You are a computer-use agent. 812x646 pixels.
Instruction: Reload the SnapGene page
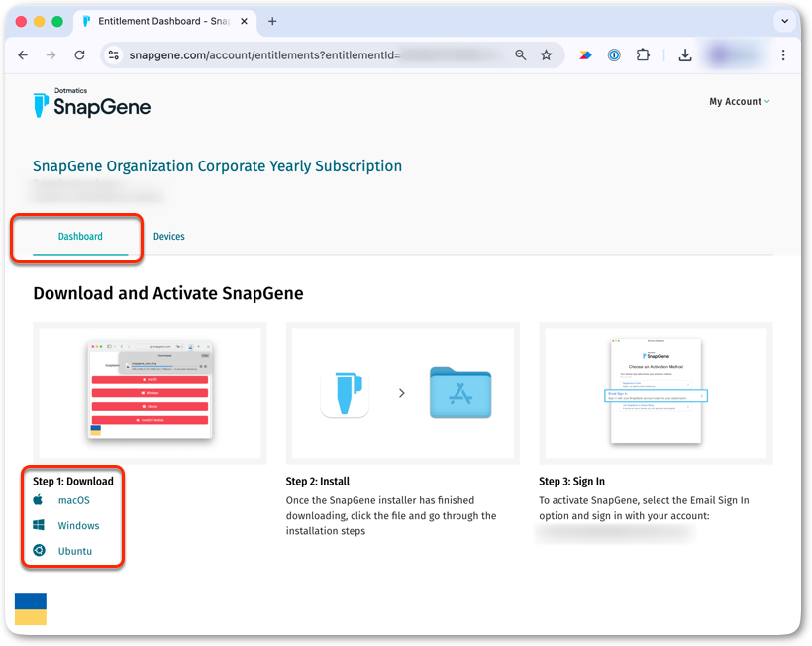(79, 54)
